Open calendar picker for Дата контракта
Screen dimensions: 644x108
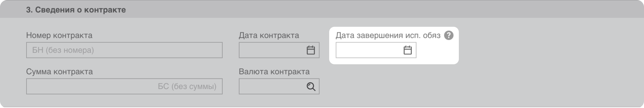311,50
